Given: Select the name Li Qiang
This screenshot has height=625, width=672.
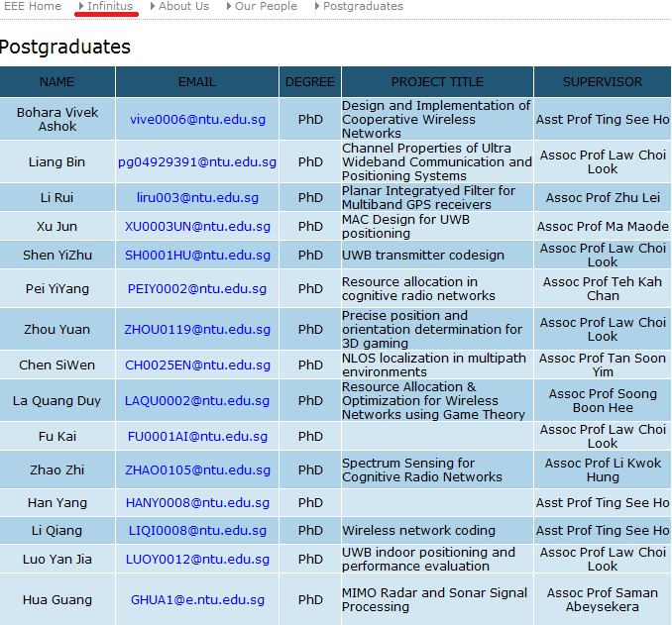Looking at the screenshot, I should tap(57, 530).
